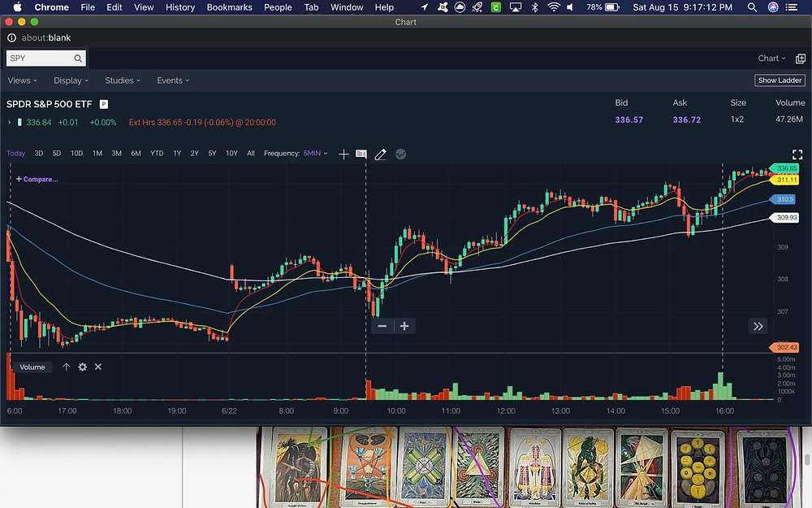Open the detach chart window icon
Screen dimensions: 812x508
800,59
